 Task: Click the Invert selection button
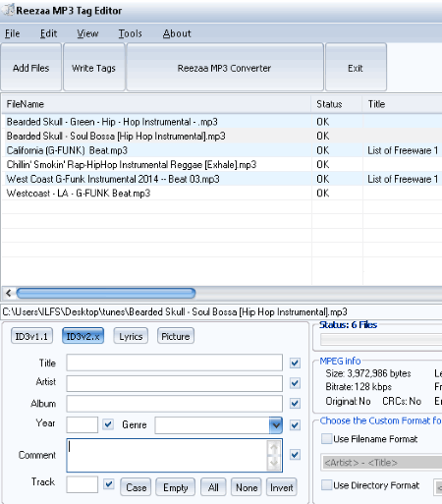[282, 487]
